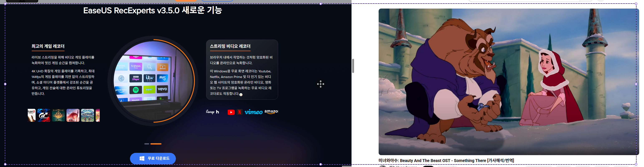The image size is (644, 167).
Task: Click the Vimeo logo
Action: pos(253,112)
